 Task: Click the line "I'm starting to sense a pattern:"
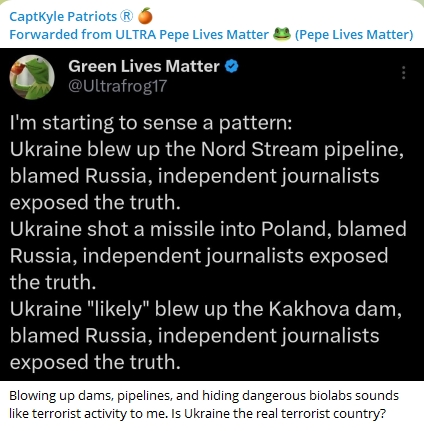pyautogui.click(x=151, y=123)
